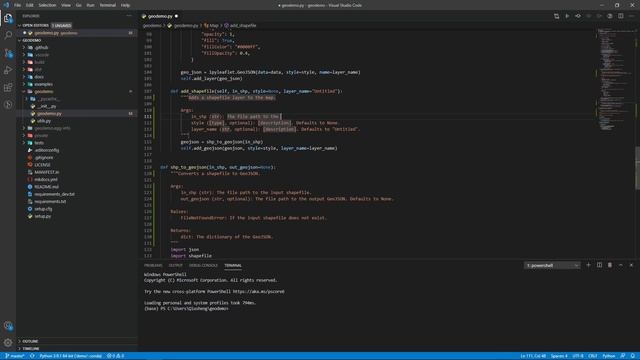Click the compare changes icon in editor toolbar
This screenshot has width=640, height=360.
coord(556,16)
